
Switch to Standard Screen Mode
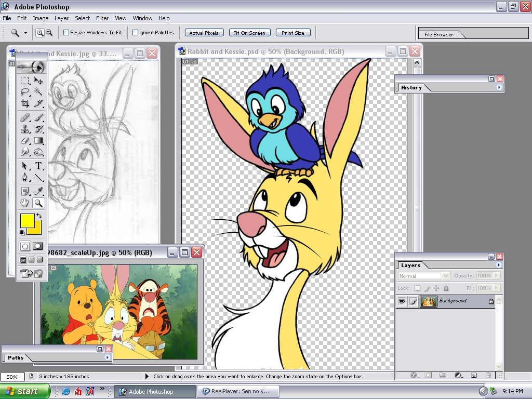pyautogui.click(x=23, y=260)
